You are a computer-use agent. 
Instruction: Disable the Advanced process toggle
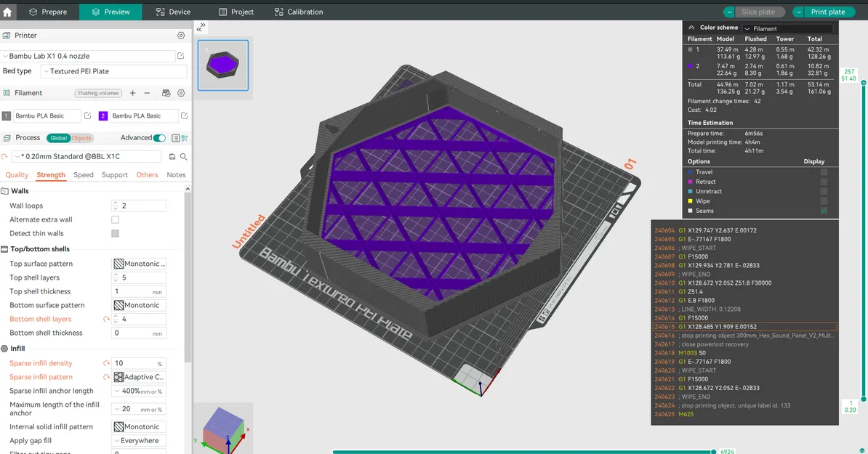[x=158, y=137]
